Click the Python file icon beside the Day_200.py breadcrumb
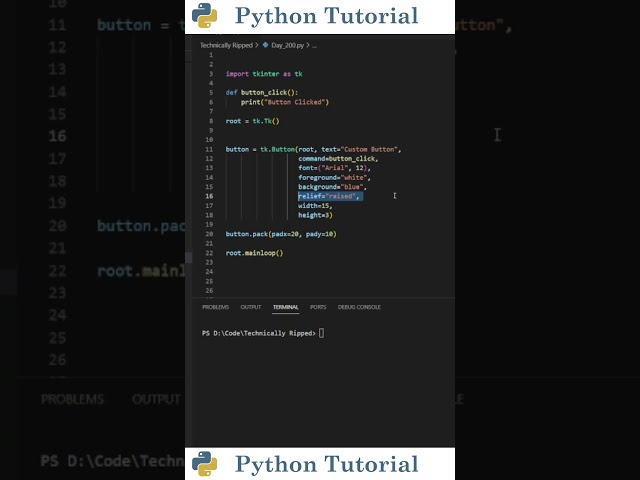Screen dimensions: 640x480 point(265,45)
